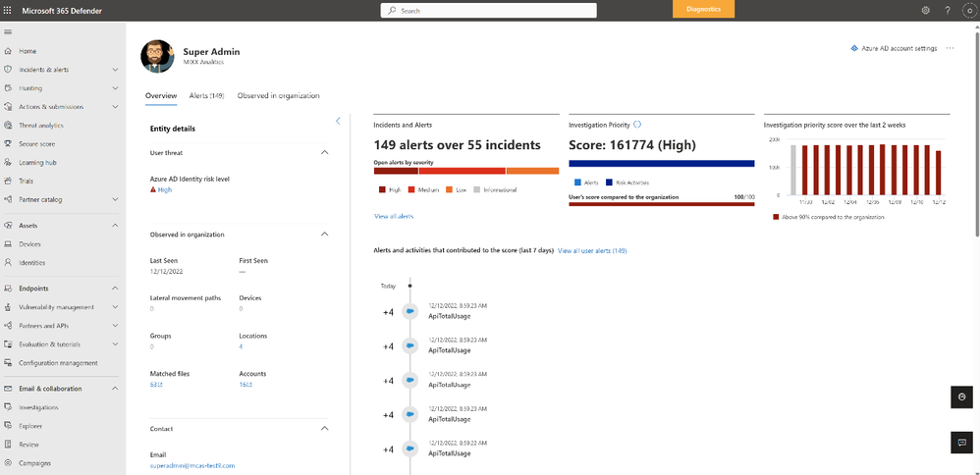Click the Locations count 4
980x475 pixels.
click(242, 346)
